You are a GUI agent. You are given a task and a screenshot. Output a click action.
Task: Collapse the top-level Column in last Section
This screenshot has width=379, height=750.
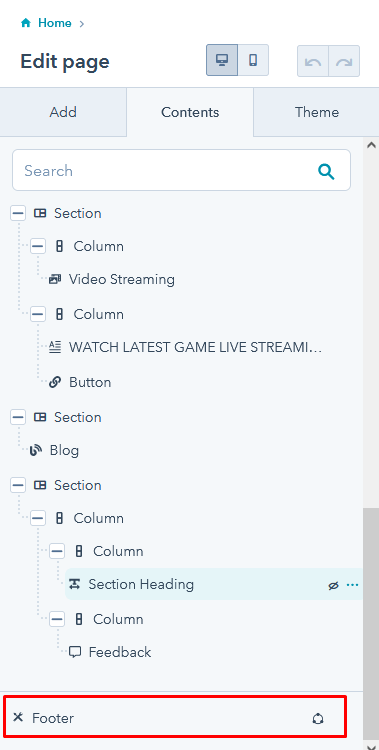point(38,518)
